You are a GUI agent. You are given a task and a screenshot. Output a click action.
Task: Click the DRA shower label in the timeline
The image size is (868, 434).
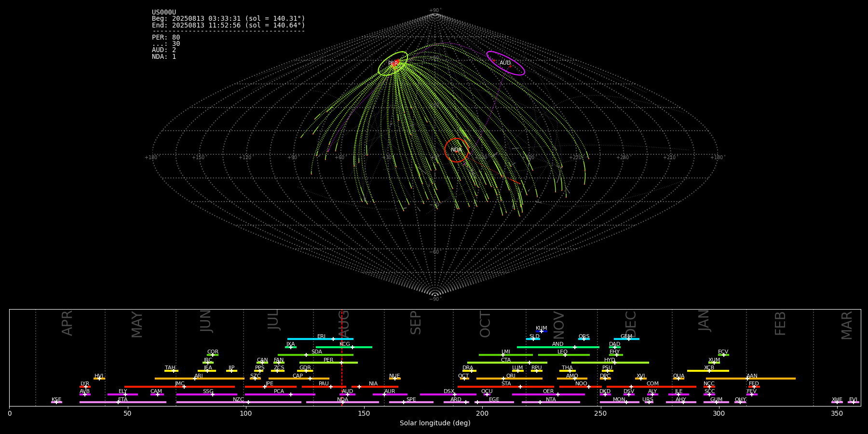pos(468,368)
